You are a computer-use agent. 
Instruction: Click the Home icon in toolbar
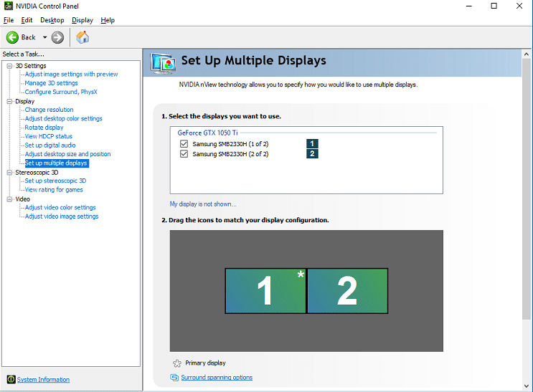point(82,37)
